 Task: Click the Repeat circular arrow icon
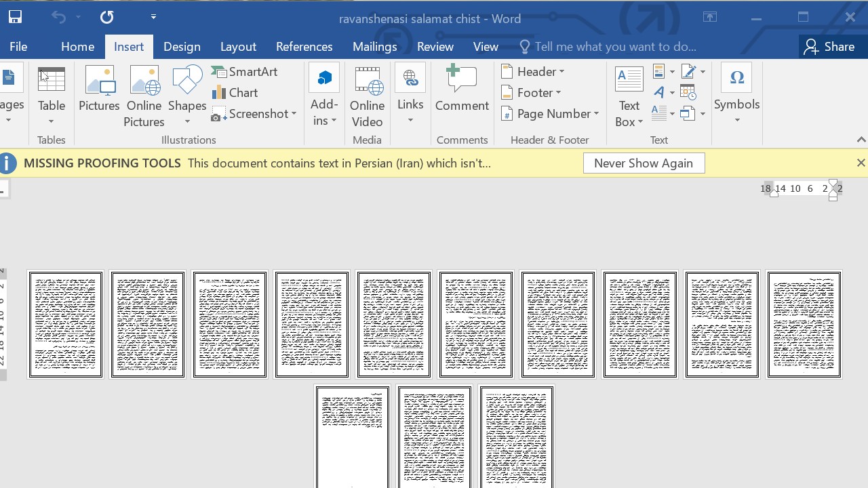[107, 18]
